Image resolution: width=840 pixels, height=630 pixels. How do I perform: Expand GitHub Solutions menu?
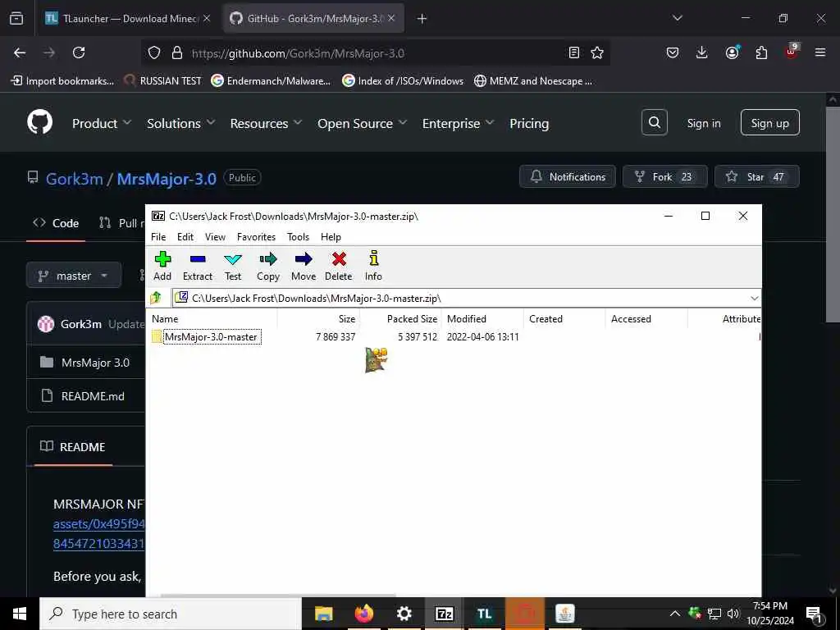coord(181,123)
